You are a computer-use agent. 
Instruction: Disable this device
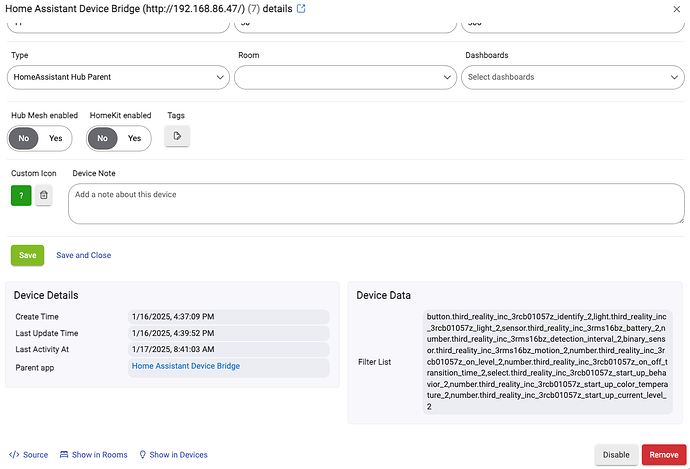click(x=616, y=455)
